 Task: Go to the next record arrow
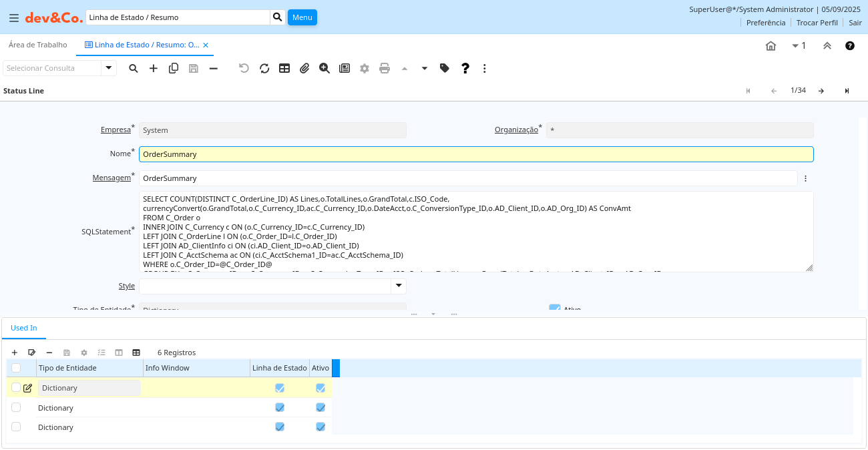tap(821, 91)
